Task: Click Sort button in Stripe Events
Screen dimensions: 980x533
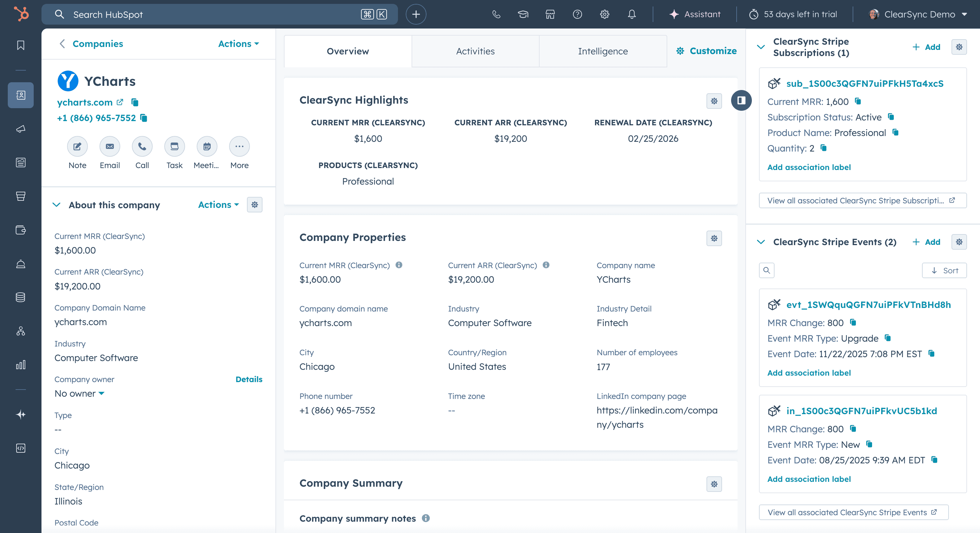Action: (944, 271)
